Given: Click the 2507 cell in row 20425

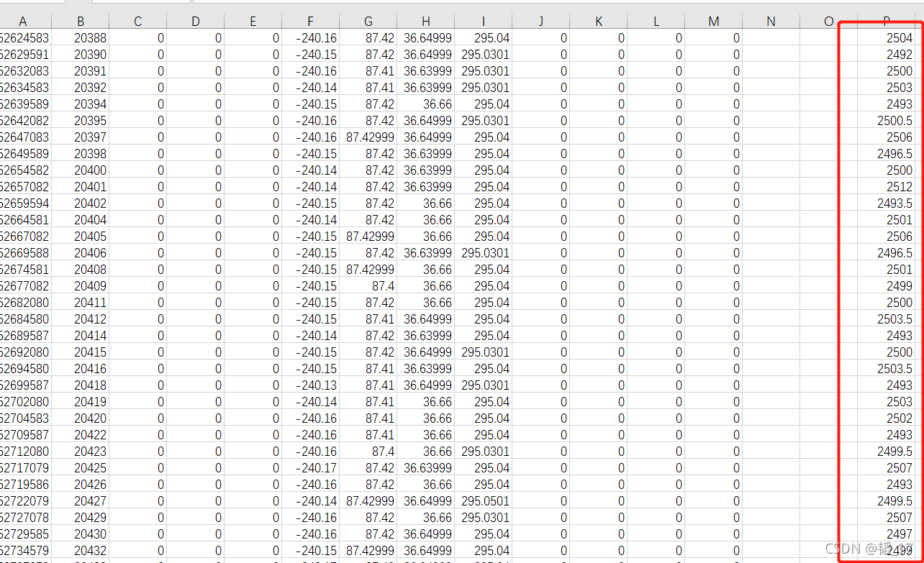Looking at the screenshot, I should [886, 467].
